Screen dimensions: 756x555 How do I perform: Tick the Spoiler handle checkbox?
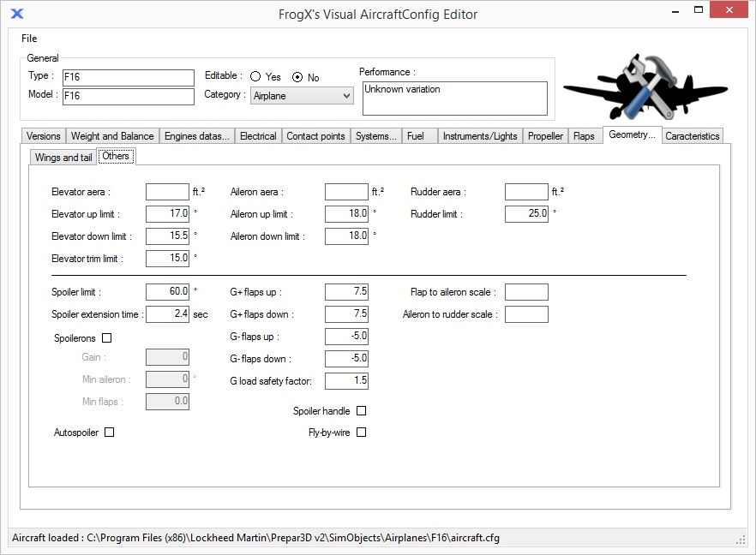(361, 411)
